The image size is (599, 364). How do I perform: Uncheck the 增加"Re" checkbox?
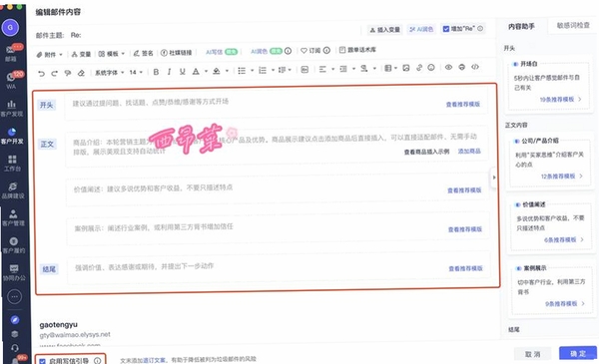coord(446,29)
